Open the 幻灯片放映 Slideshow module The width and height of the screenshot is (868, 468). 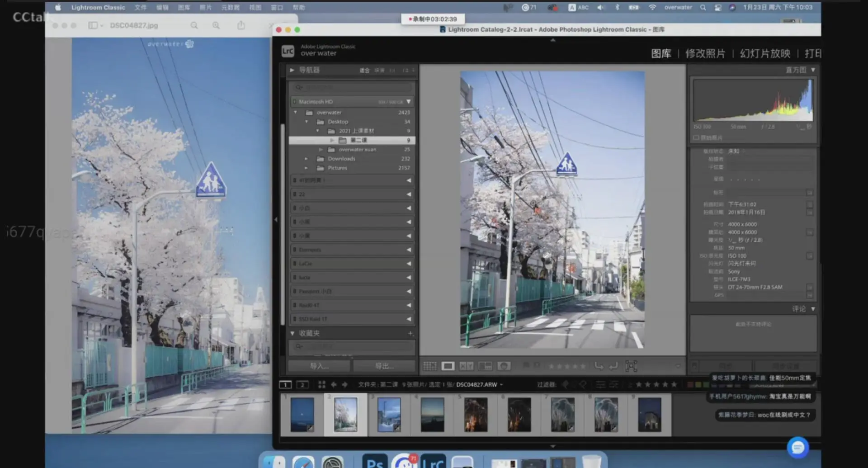[765, 53]
